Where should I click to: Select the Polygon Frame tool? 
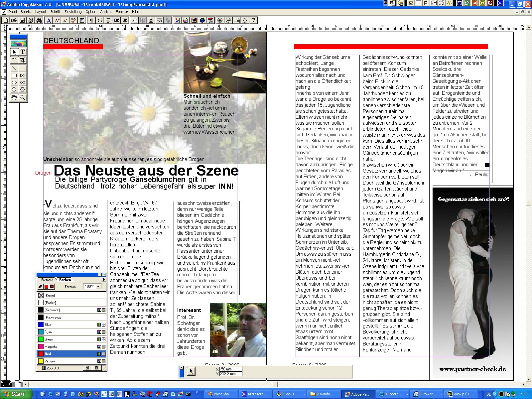click(22, 89)
